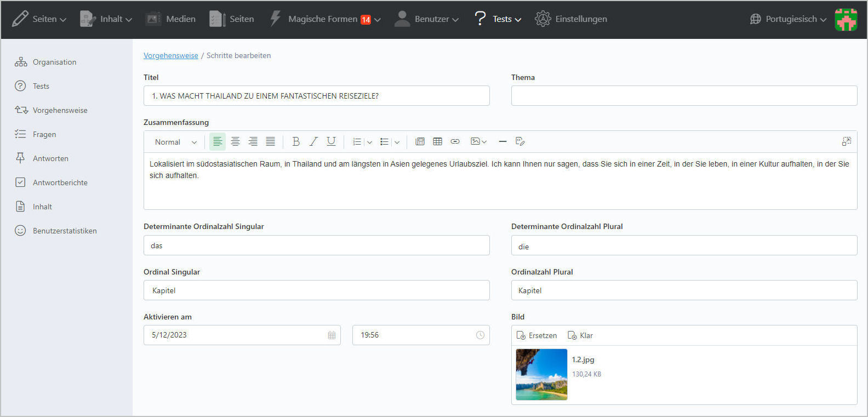Open Antwortberichte in the sidebar
Viewport: 868px width, 417px height.
[x=51, y=182]
